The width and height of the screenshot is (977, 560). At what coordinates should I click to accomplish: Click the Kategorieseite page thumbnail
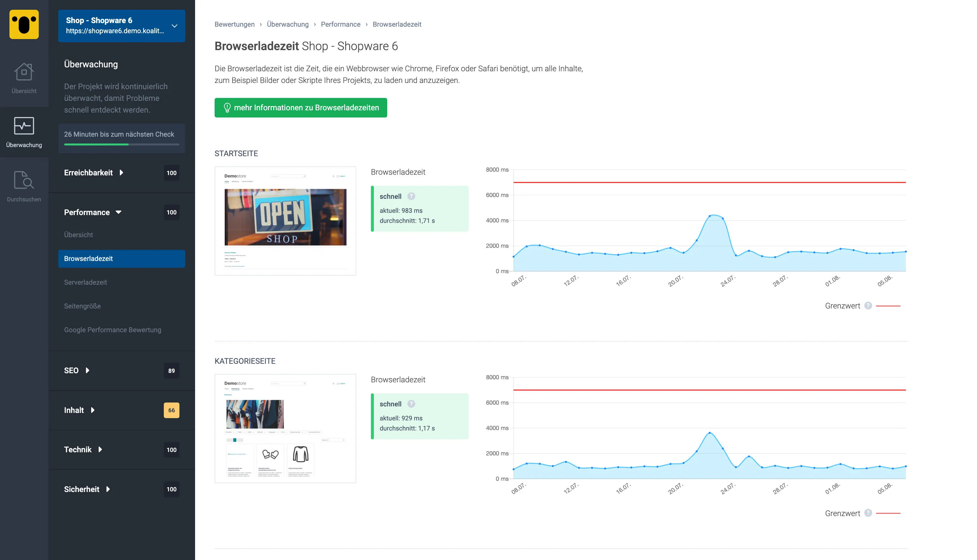pyautogui.click(x=285, y=429)
